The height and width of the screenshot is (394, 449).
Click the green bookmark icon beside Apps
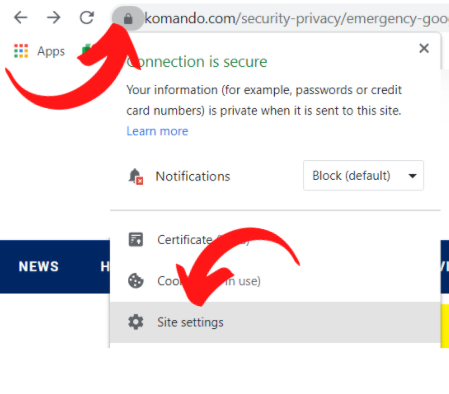pos(86,50)
